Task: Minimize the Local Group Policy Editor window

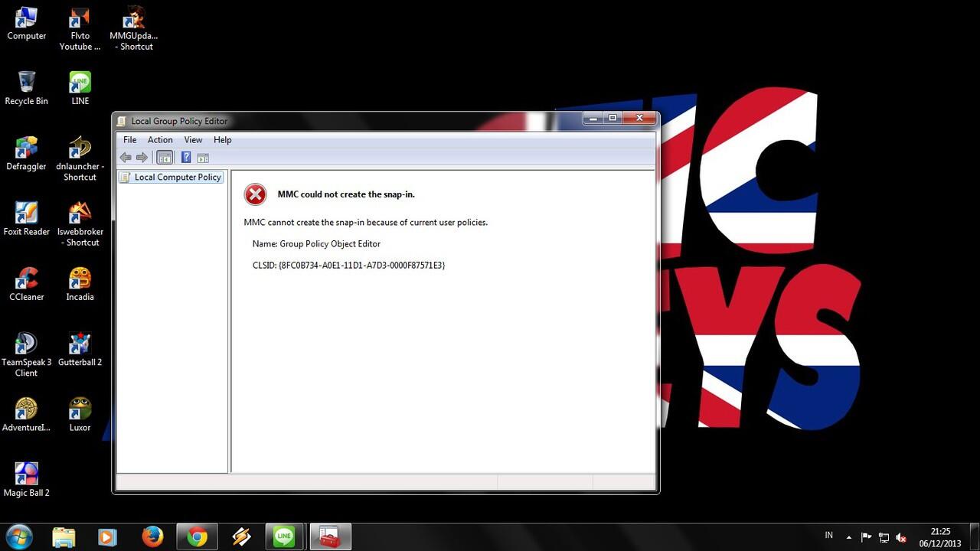Action: 593,118
